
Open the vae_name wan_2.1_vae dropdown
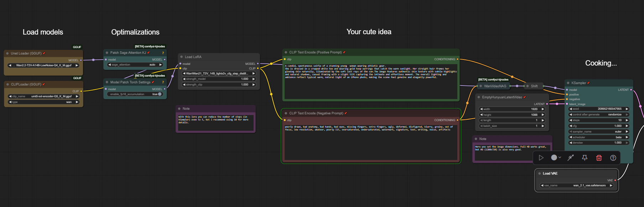(577, 185)
